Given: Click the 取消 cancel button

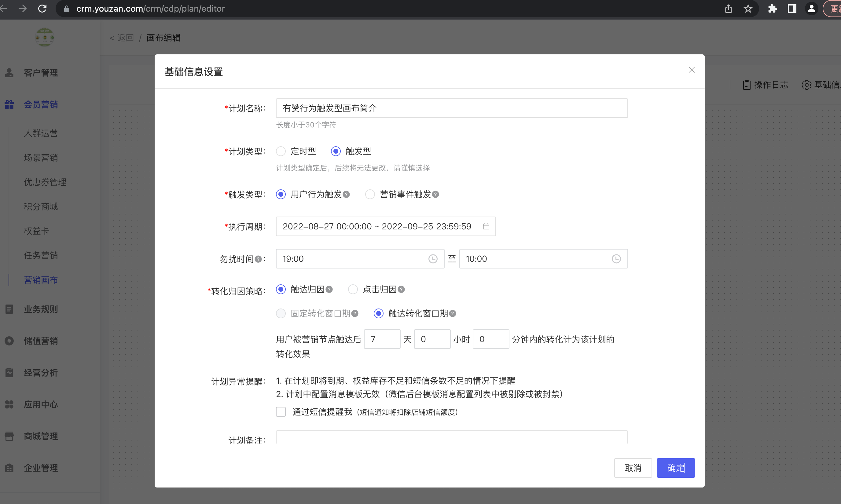Looking at the screenshot, I should 633,468.
